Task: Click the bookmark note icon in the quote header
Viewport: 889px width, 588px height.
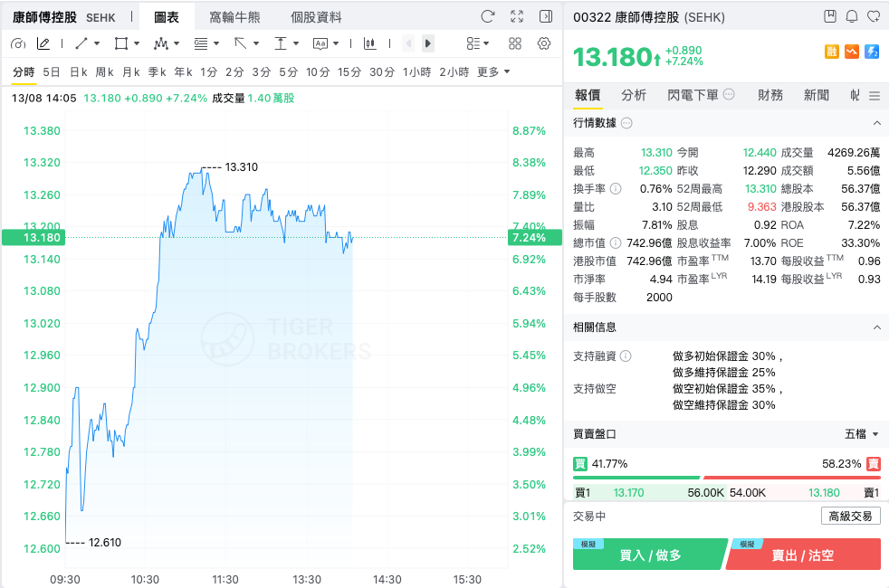Action: coord(830,16)
